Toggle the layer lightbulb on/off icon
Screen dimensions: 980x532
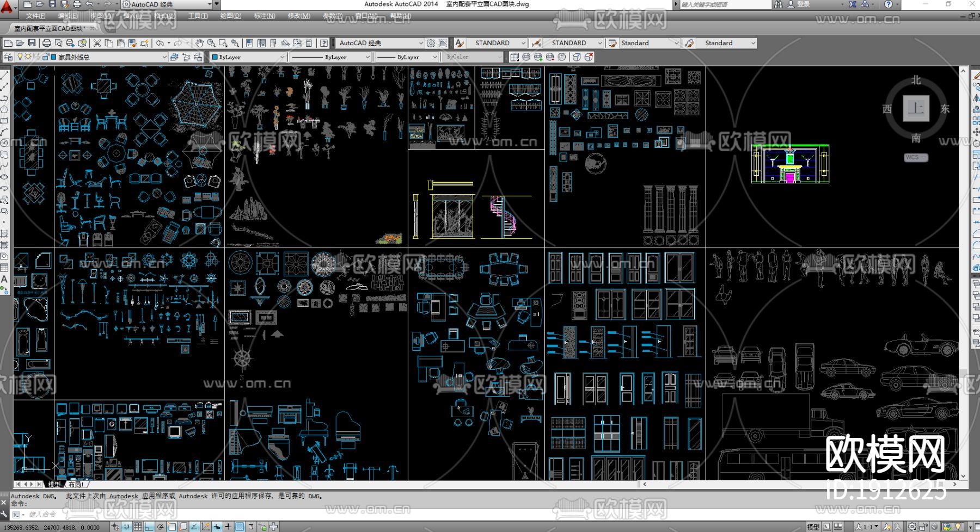point(20,57)
